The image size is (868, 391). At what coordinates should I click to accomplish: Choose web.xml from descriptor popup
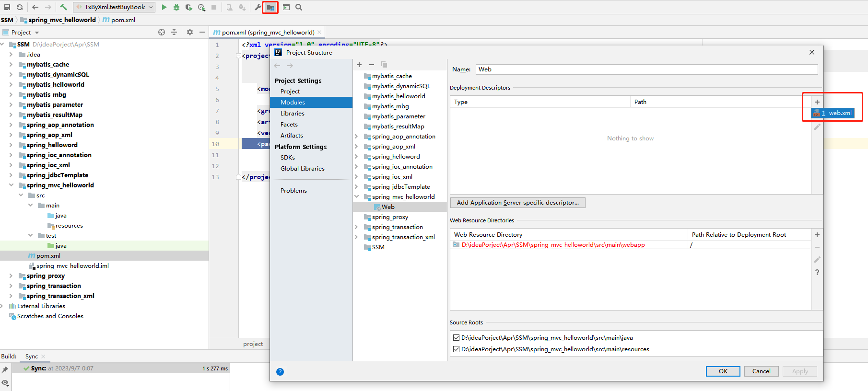click(833, 113)
